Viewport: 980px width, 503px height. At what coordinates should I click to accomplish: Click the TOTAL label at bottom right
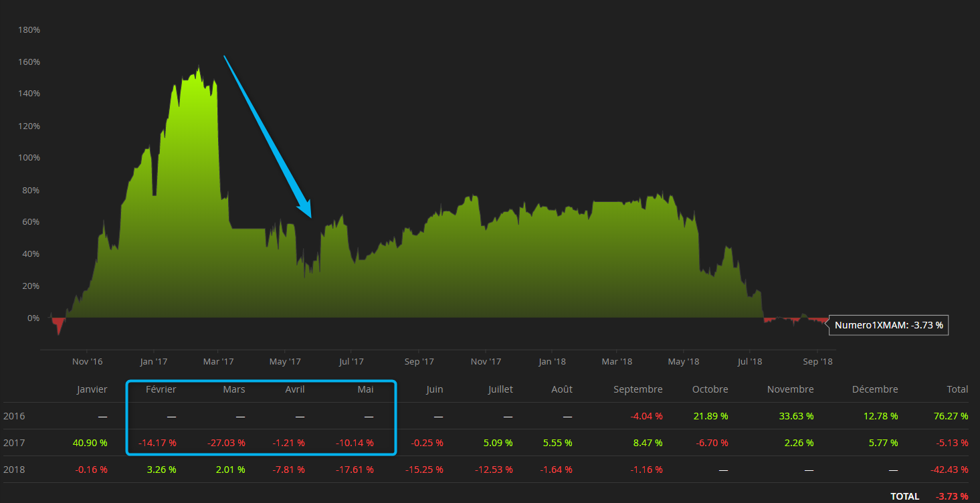click(x=904, y=496)
